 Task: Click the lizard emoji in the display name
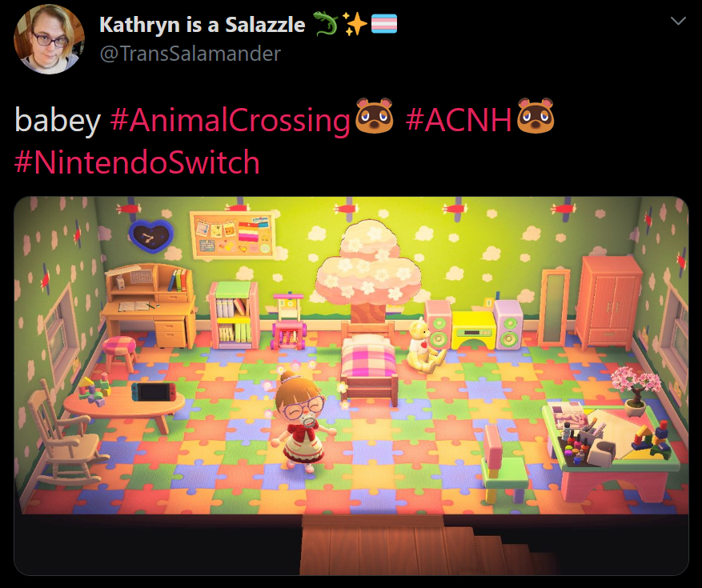click(325, 24)
